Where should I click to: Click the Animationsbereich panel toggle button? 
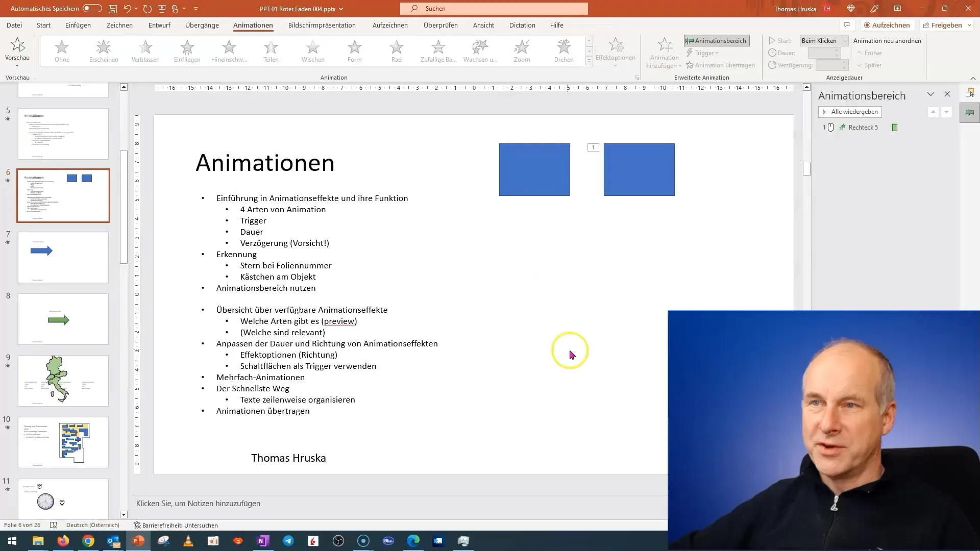(717, 40)
